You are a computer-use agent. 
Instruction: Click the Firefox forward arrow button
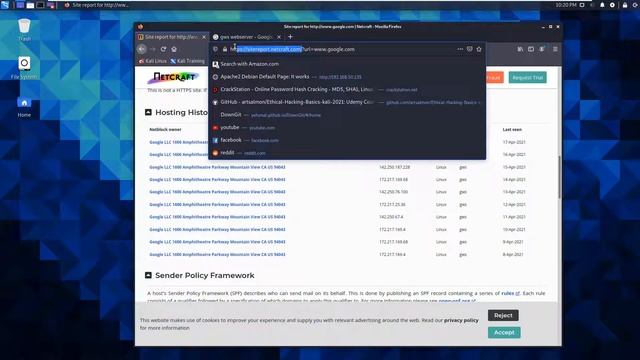(153, 49)
